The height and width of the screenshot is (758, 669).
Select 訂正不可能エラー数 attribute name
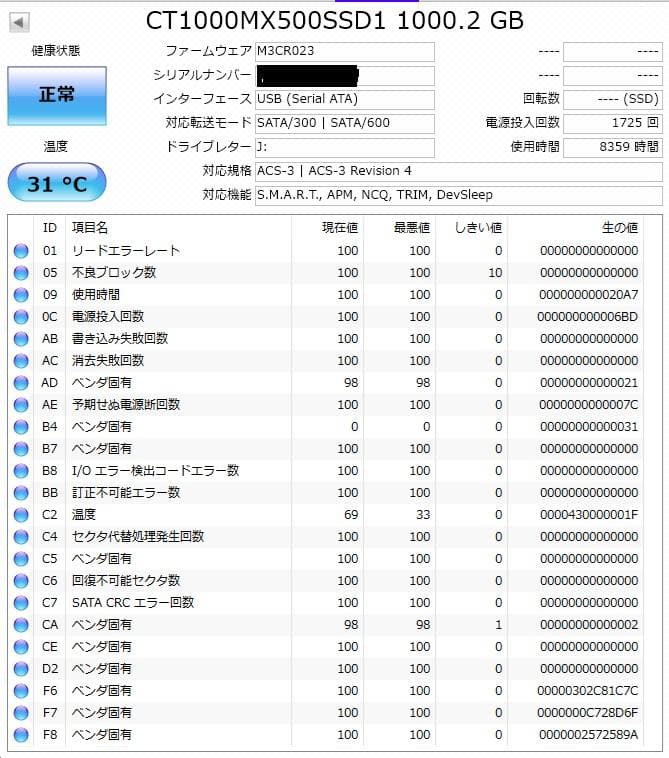(126, 493)
